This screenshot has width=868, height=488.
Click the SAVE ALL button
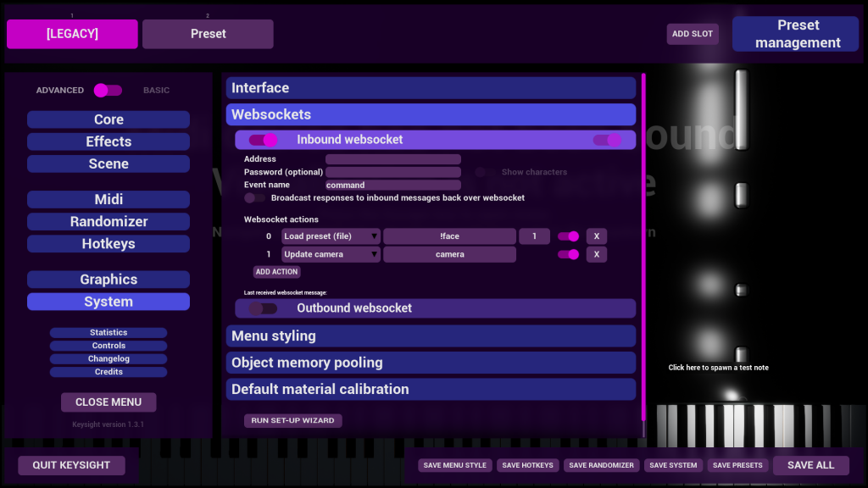[x=810, y=465]
